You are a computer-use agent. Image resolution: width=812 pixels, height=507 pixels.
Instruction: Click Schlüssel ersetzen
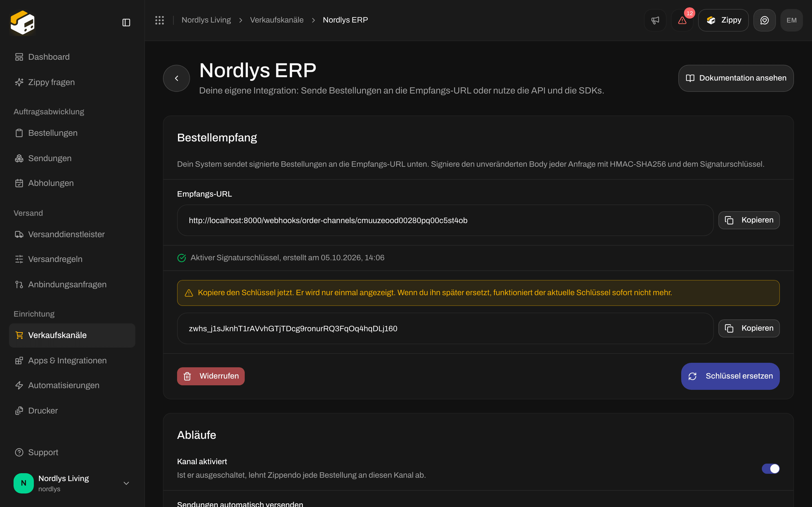coord(730,376)
